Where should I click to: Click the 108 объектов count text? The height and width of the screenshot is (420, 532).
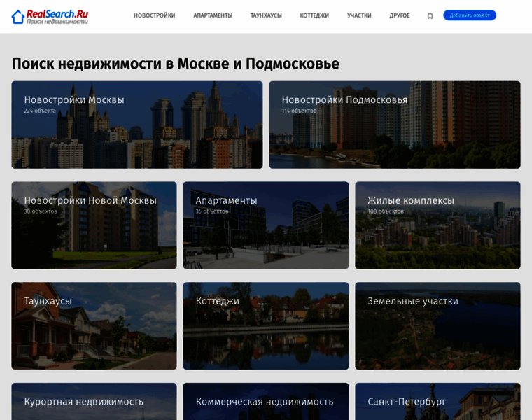(386, 211)
